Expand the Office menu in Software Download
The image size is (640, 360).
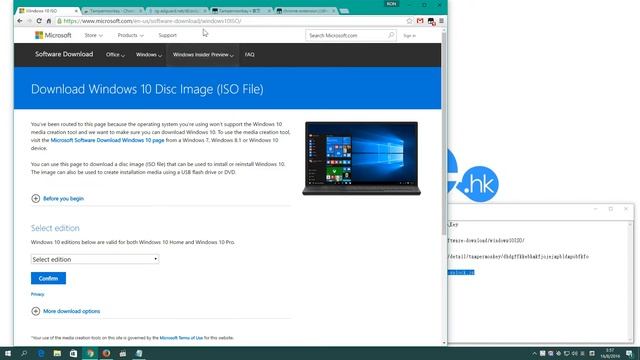click(x=115, y=55)
